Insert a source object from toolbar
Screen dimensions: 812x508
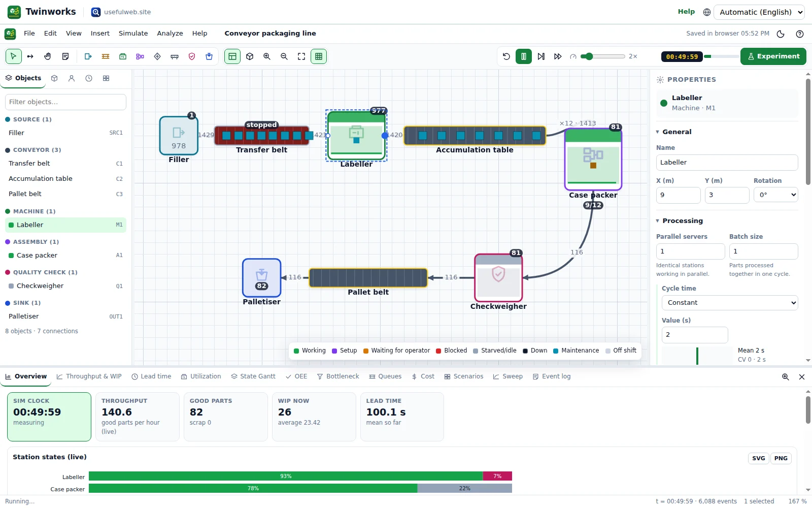(x=88, y=56)
